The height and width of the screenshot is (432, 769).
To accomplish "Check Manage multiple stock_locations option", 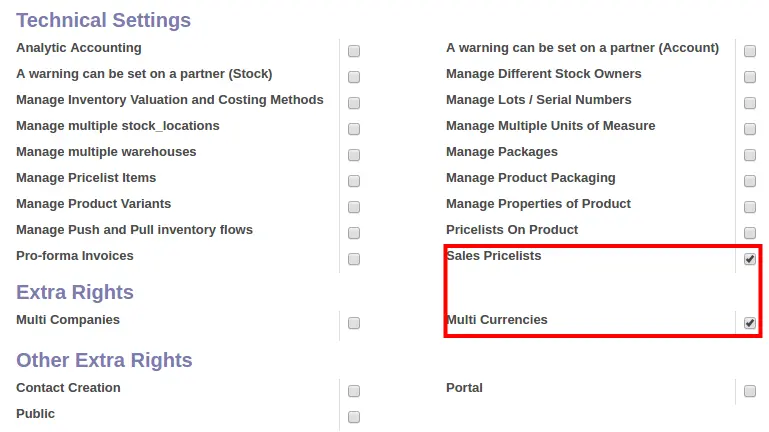I will [x=354, y=129].
